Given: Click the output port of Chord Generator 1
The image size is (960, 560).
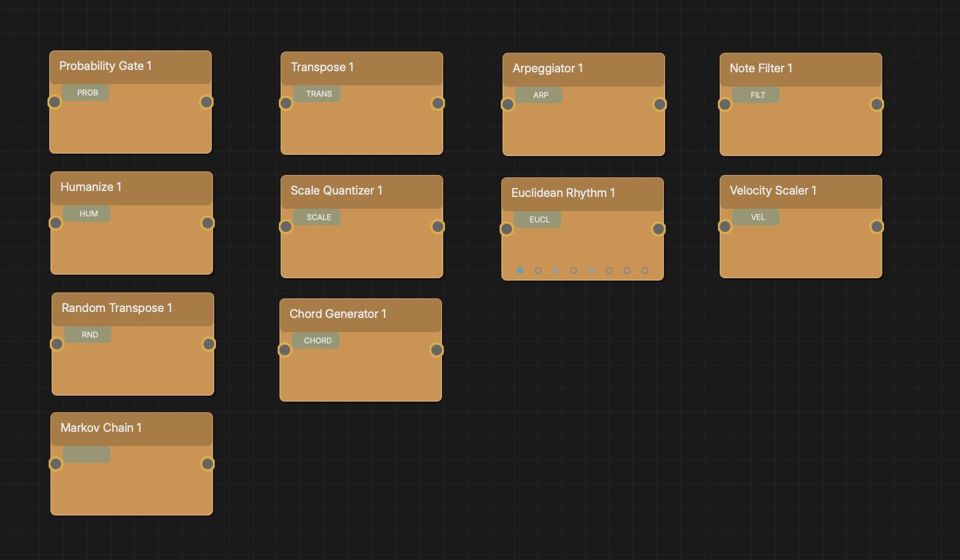Looking at the screenshot, I should coord(437,350).
